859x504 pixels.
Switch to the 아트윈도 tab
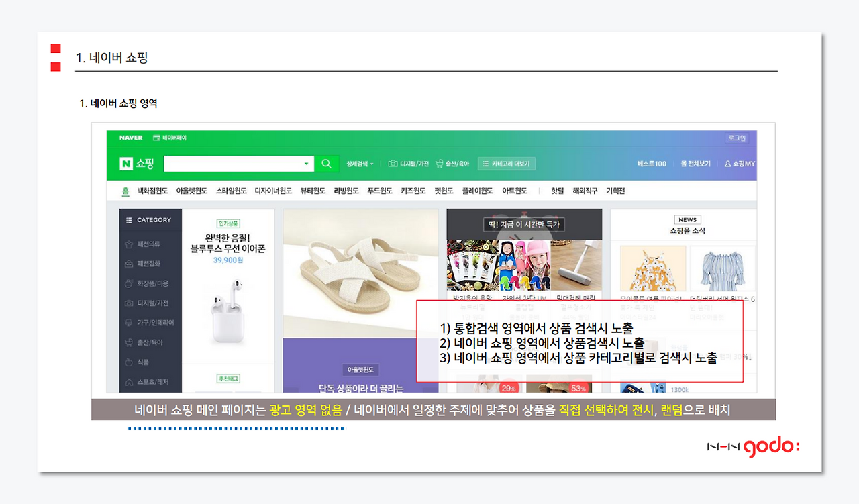coord(515,191)
